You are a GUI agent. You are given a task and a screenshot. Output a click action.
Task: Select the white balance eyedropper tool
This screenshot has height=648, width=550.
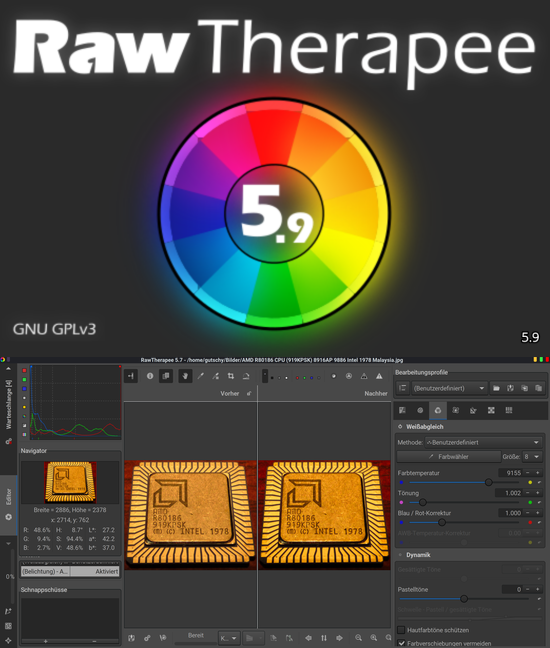201,376
